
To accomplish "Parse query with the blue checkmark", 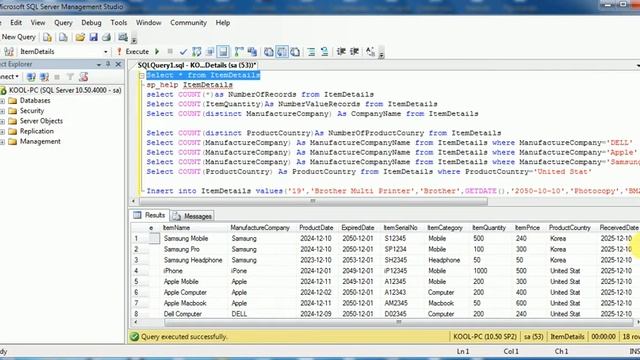I will [183, 52].
